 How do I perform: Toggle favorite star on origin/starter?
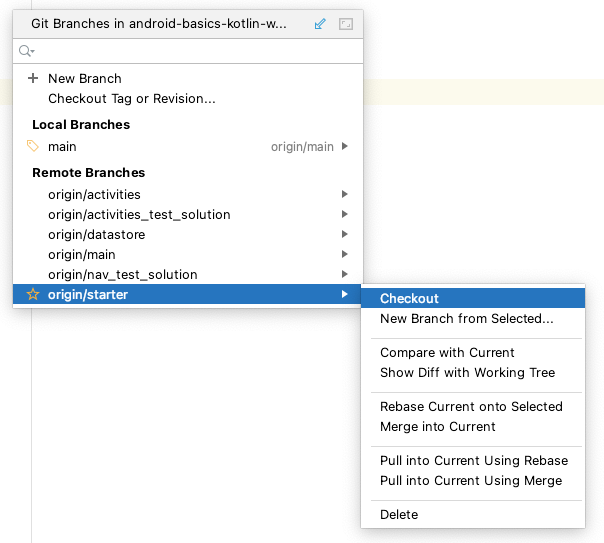(x=33, y=294)
